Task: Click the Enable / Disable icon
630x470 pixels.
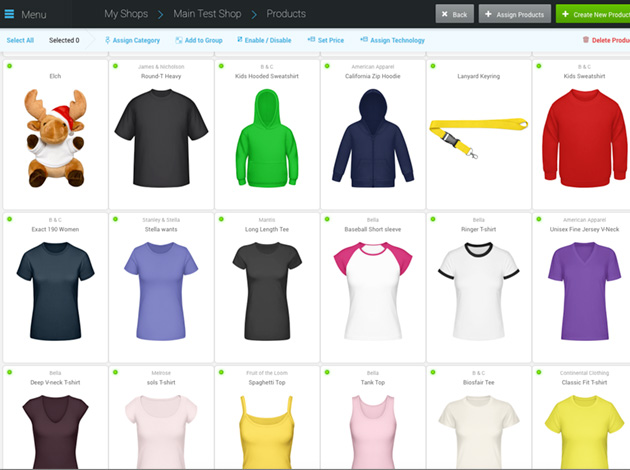Action: (x=240, y=39)
